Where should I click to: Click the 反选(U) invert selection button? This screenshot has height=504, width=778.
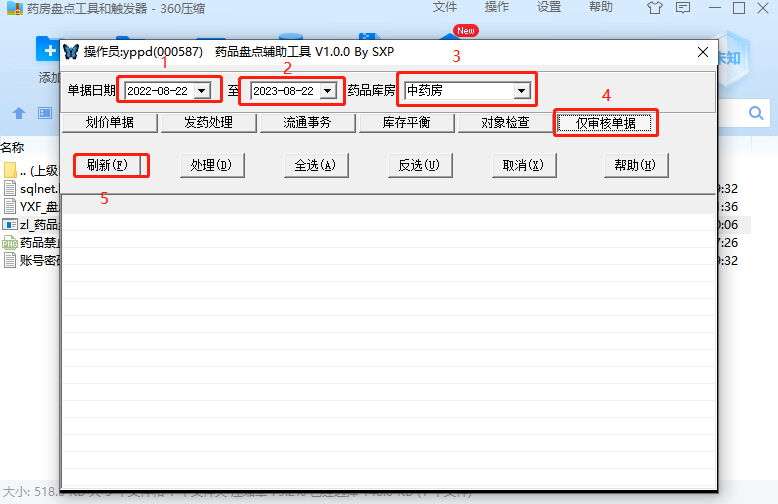click(420, 165)
